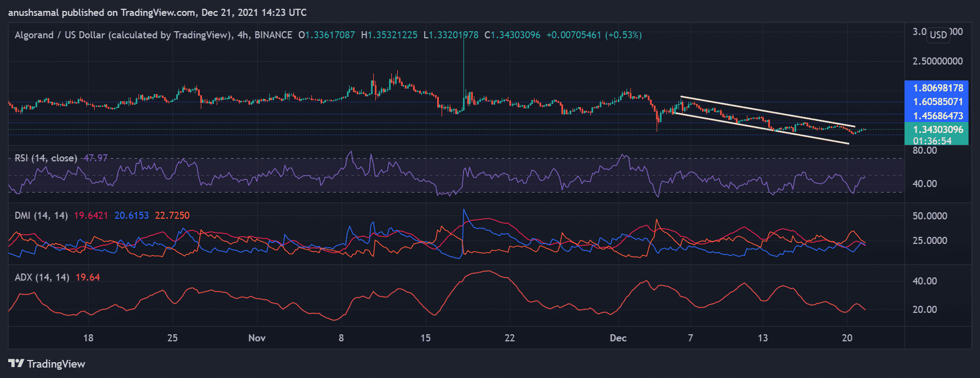Click the 2.50000000 price scale label
This screenshot has height=378, width=980.
click(937, 61)
